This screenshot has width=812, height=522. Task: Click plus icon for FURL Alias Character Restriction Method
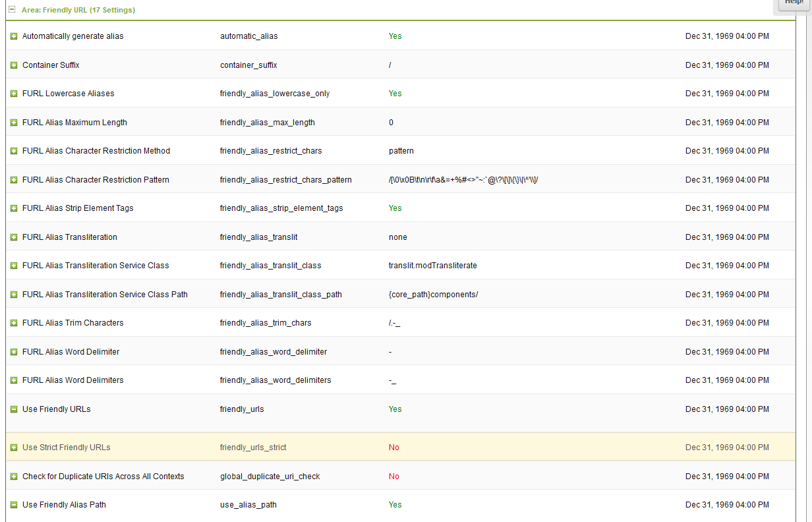[14, 151]
